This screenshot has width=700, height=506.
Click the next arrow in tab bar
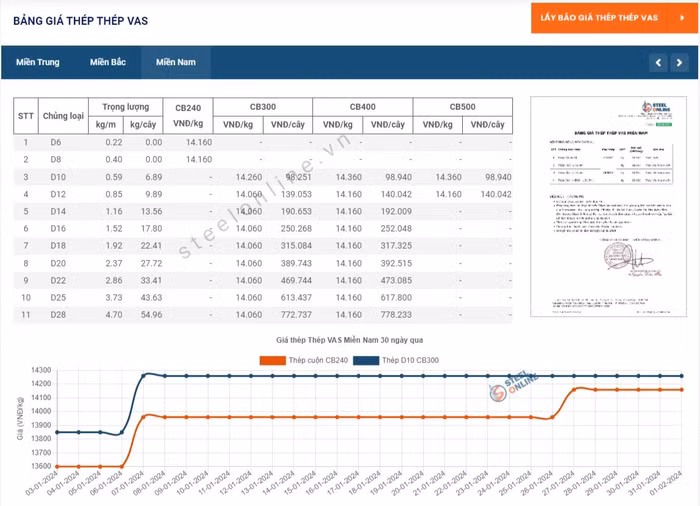[x=679, y=62]
